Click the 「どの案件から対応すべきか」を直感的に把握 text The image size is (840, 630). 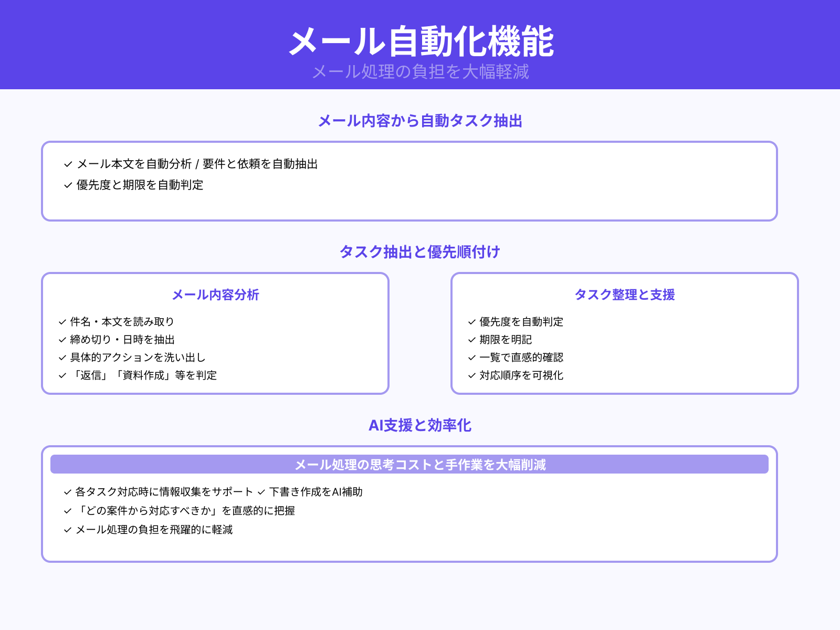[x=186, y=511]
